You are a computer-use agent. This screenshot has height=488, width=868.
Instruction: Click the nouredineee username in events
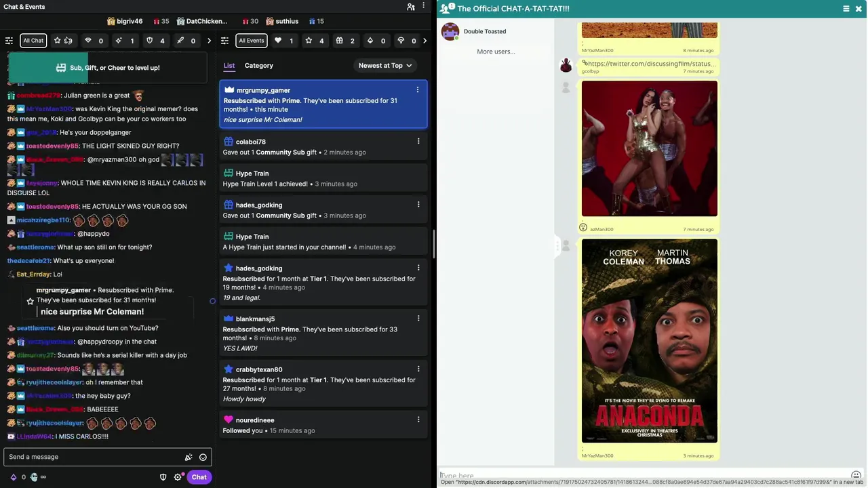255,420
